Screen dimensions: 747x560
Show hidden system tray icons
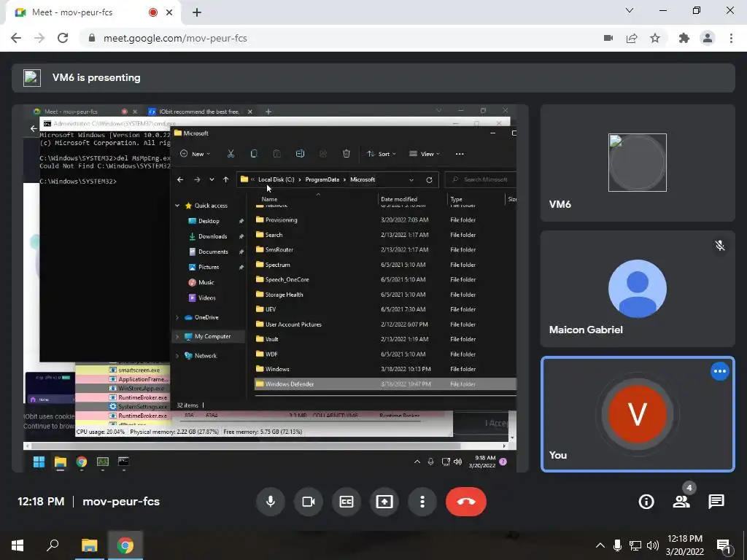600,545
